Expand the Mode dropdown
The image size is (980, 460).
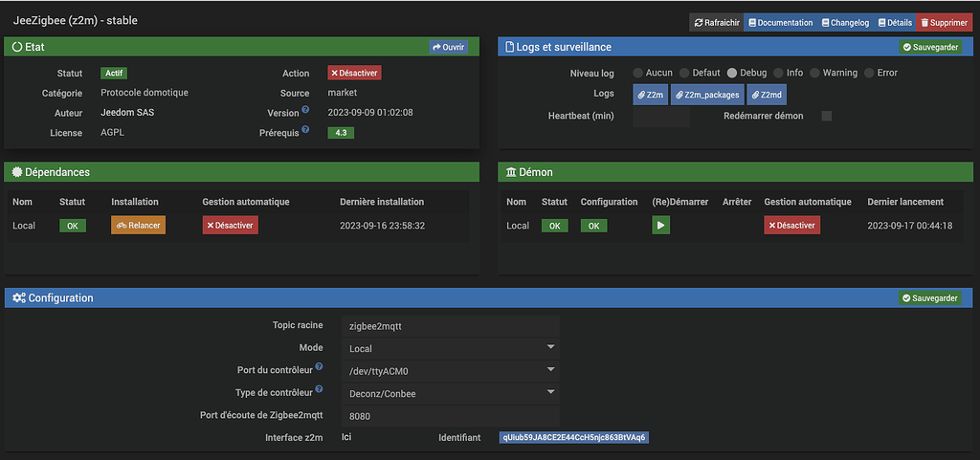pos(450,348)
